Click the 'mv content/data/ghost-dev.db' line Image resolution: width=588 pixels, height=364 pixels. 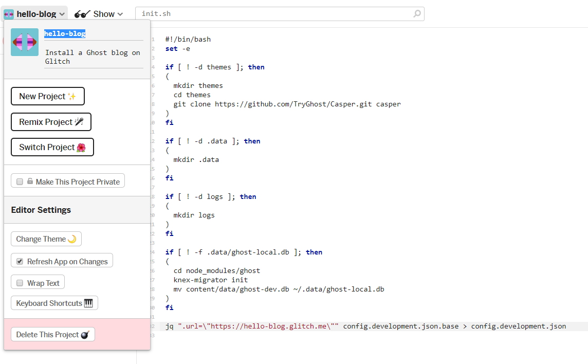click(279, 289)
